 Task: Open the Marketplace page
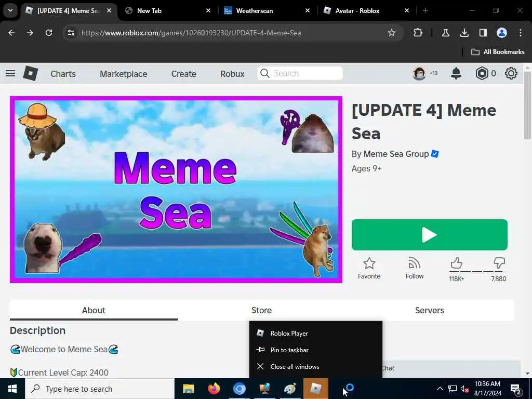tap(124, 74)
